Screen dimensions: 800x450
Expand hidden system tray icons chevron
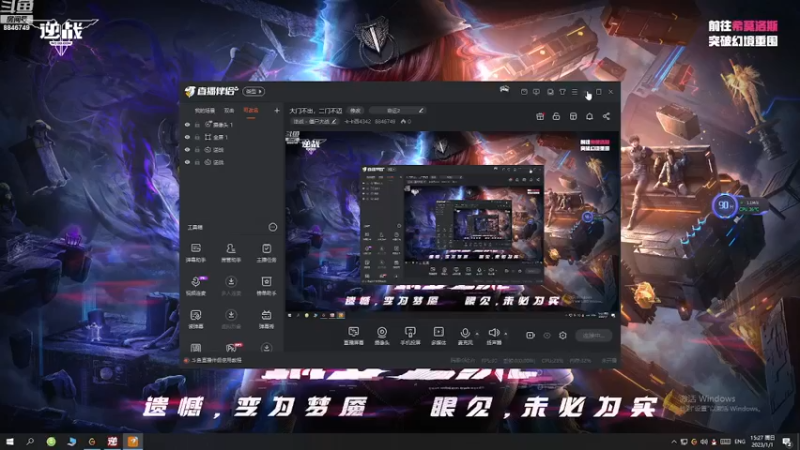click(674, 442)
